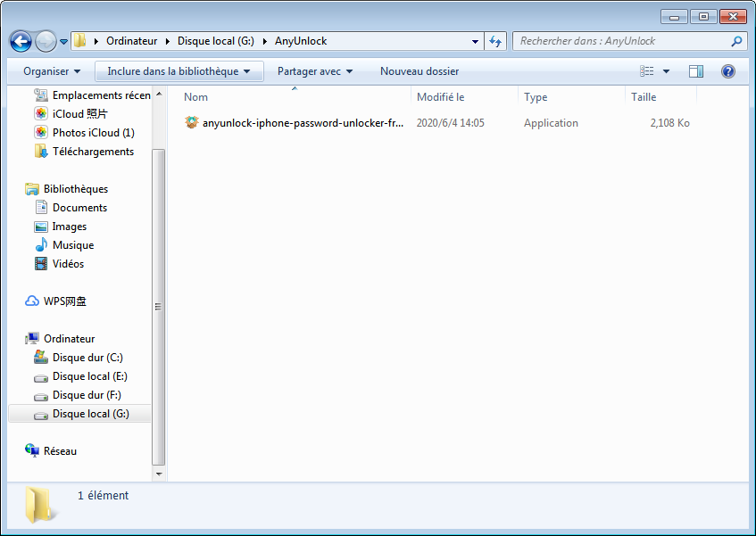Select the anyunlock-iphone-password-unlocker file
This screenshot has width=756, height=536.
pyautogui.click(x=303, y=123)
